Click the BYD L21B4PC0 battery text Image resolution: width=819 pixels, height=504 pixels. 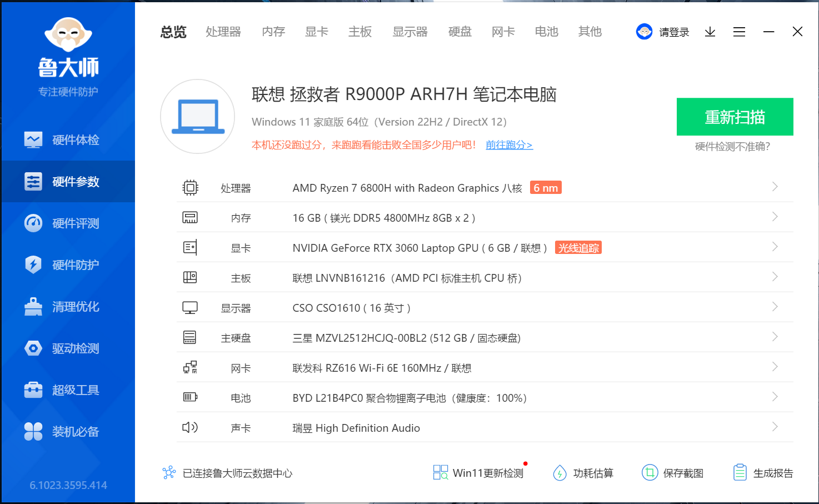(x=409, y=398)
